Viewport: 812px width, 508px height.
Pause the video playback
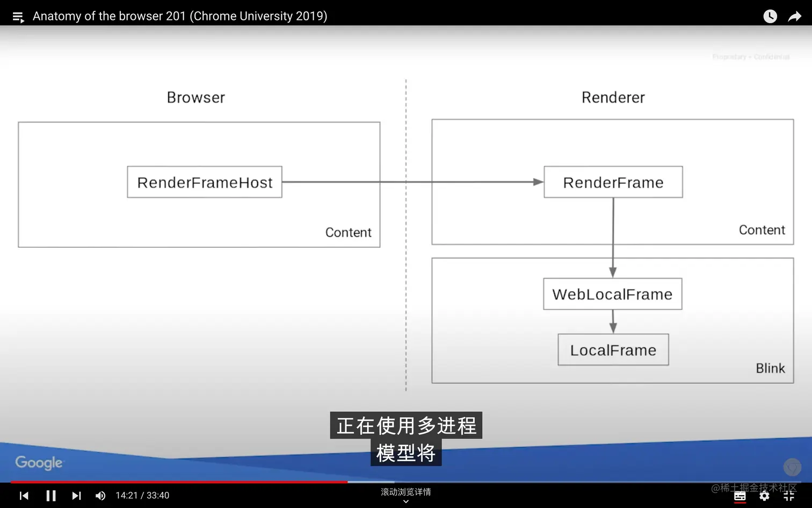[x=51, y=496]
